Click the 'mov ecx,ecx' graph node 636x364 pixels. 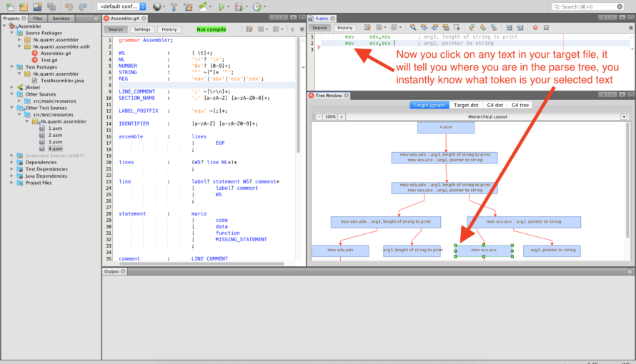[x=484, y=251]
